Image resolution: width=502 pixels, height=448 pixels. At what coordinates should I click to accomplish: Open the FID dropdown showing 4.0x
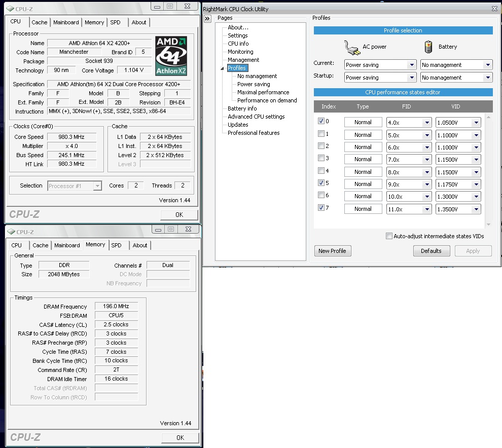coord(409,123)
